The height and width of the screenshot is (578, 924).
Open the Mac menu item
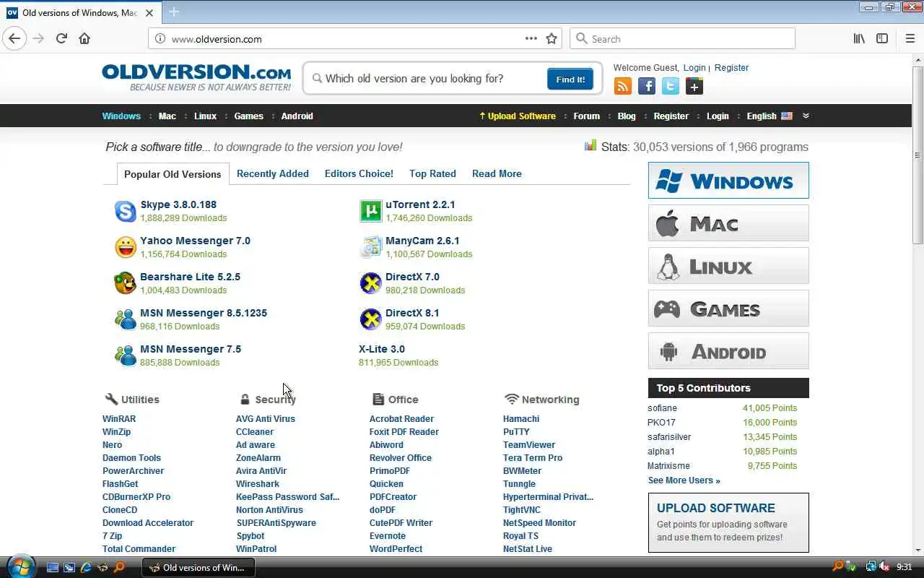click(x=167, y=116)
